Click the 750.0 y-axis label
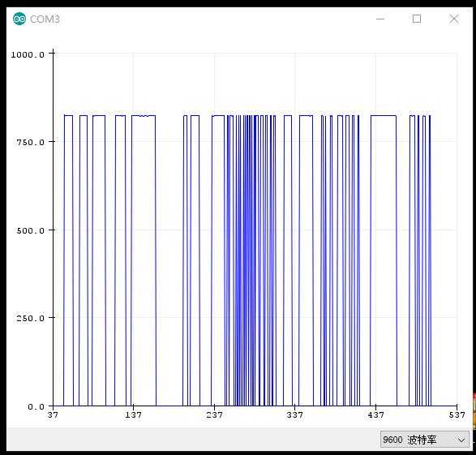The width and height of the screenshot is (476, 455). [30, 142]
